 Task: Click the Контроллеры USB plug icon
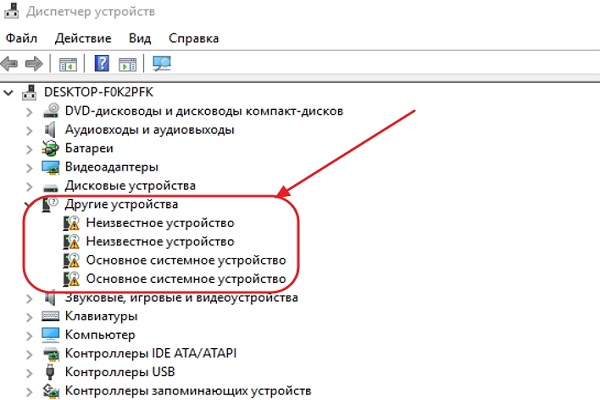pyautogui.click(x=50, y=372)
